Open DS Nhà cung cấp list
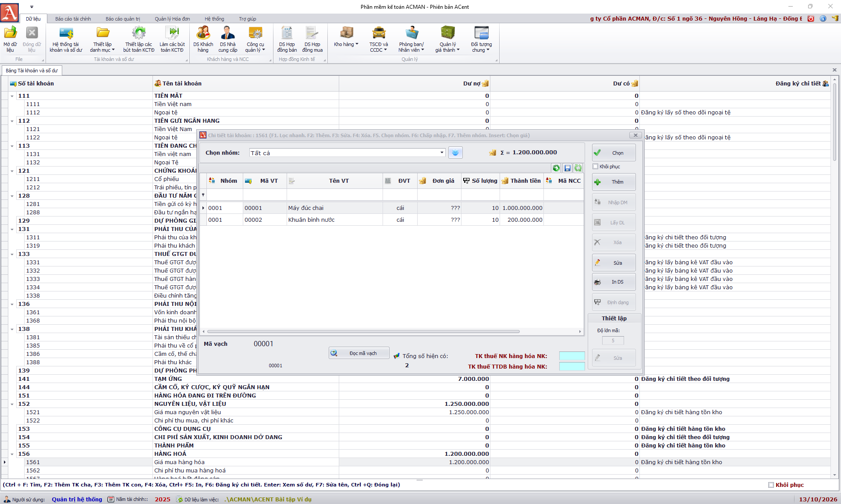841x504 pixels. [x=228, y=39]
